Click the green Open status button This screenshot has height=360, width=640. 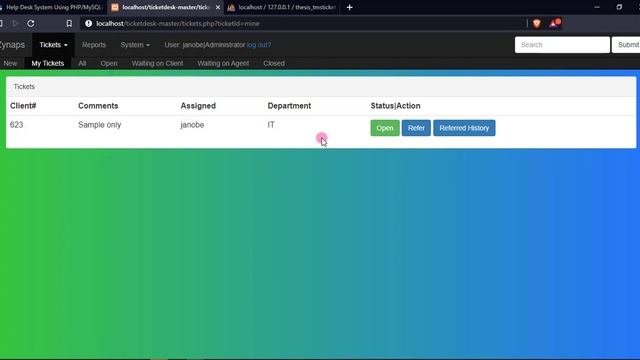pyautogui.click(x=385, y=128)
